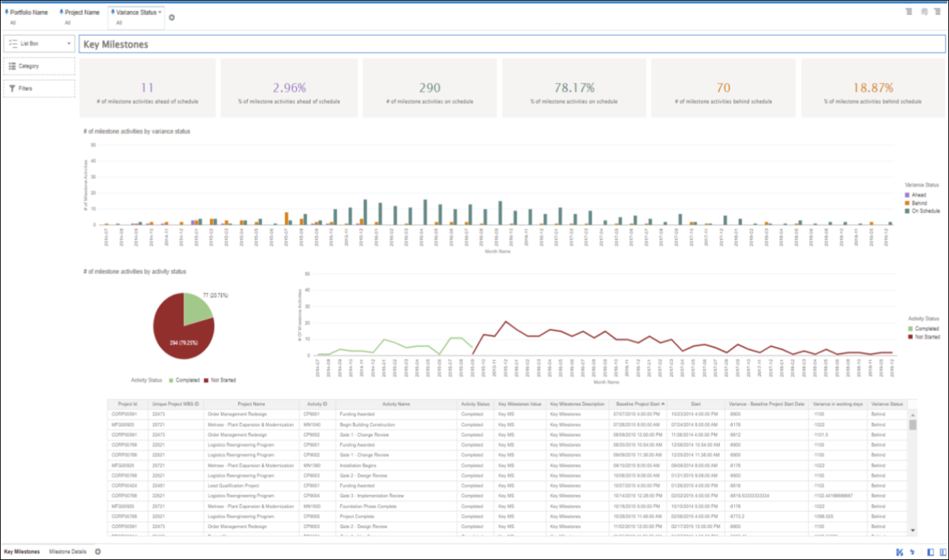
Task: Click the table's scroll up arrow
Action: tap(913, 415)
